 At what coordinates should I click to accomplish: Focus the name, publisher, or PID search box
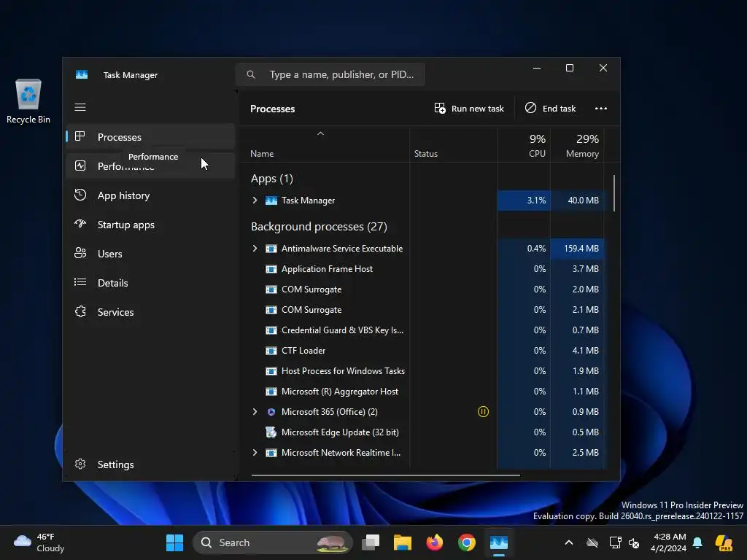pos(330,74)
